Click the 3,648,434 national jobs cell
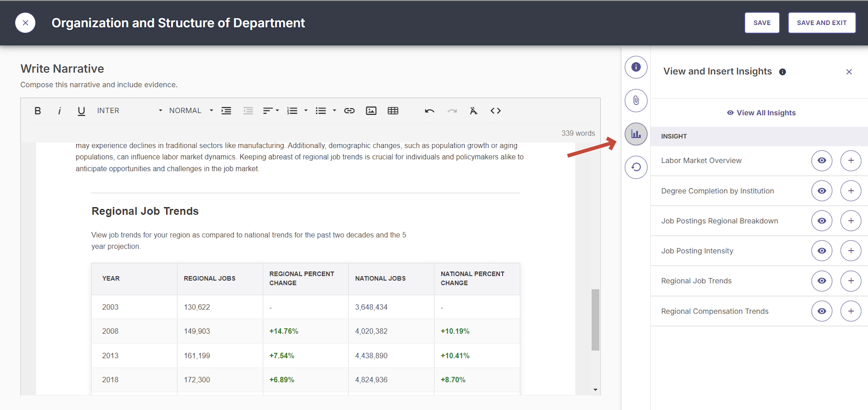 [x=391, y=307]
